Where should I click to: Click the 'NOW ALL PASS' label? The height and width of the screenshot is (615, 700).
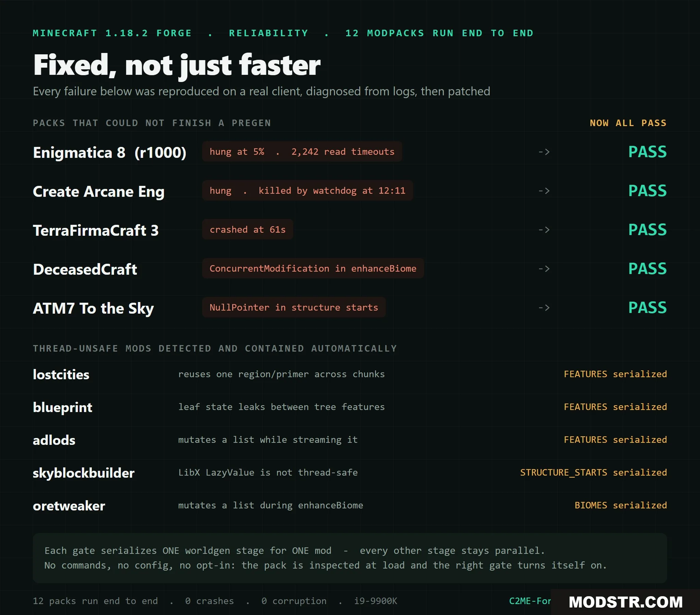[x=628, y=123]
